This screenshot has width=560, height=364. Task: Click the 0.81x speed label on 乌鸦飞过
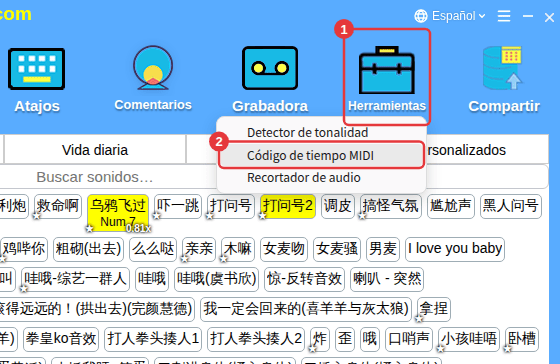138,228
